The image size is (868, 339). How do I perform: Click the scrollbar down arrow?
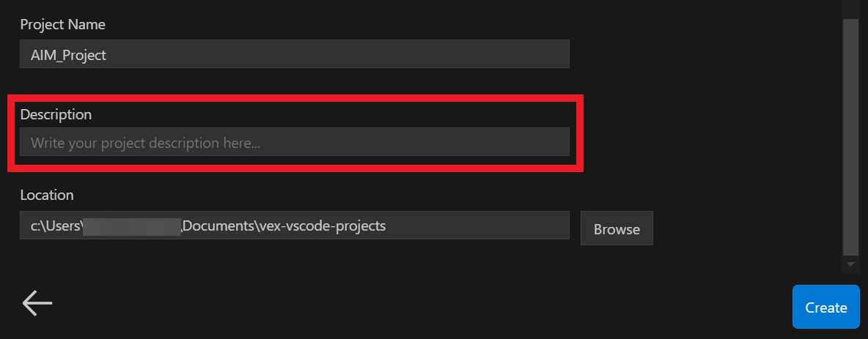(x=850, y=264)
